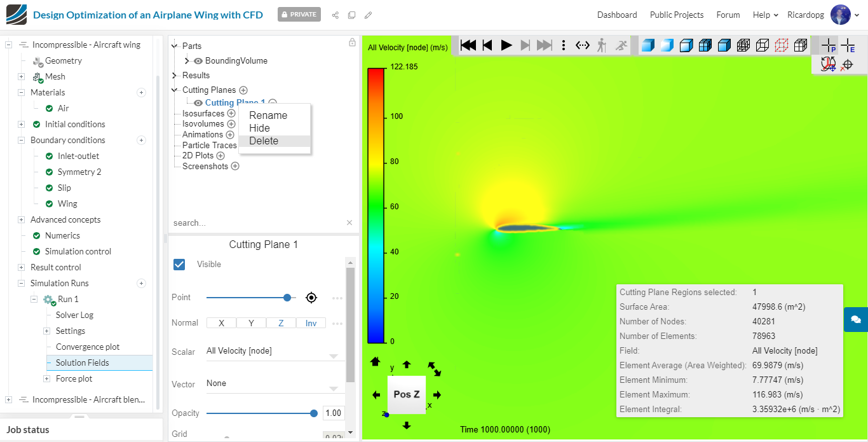
Task: Add a Screenshot with its plus icon
Action: (235, 166)
